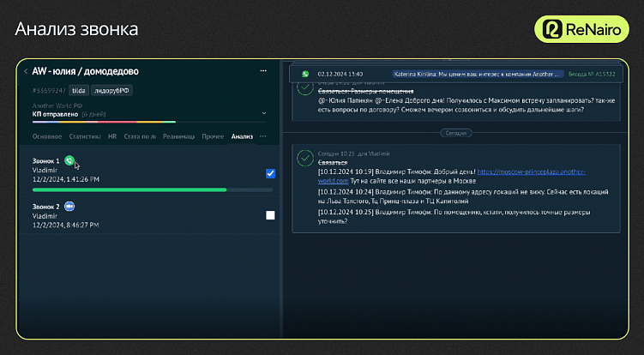
Task: Go back using the arrow beside AW - юлия
Action: pyautogui.click(x=26, y=71)
